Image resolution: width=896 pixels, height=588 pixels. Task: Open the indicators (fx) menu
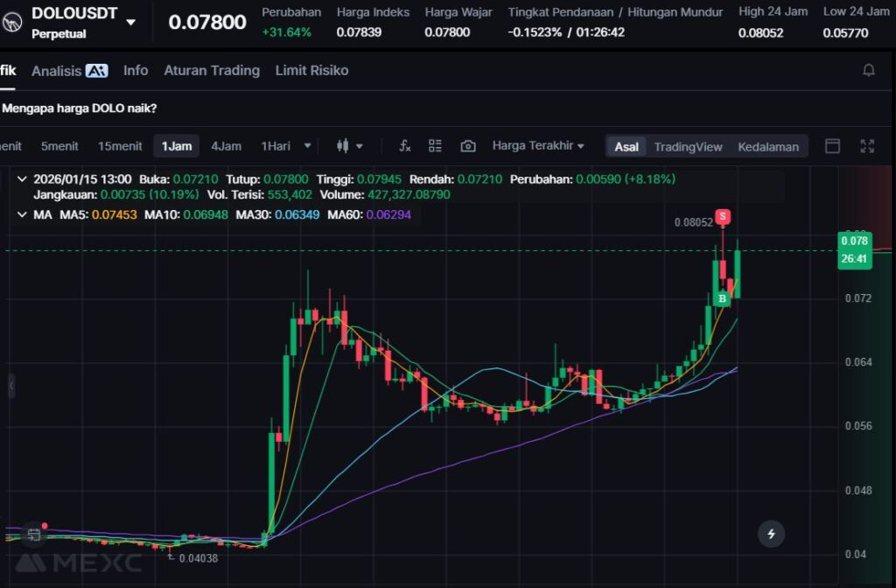[405, 146]
